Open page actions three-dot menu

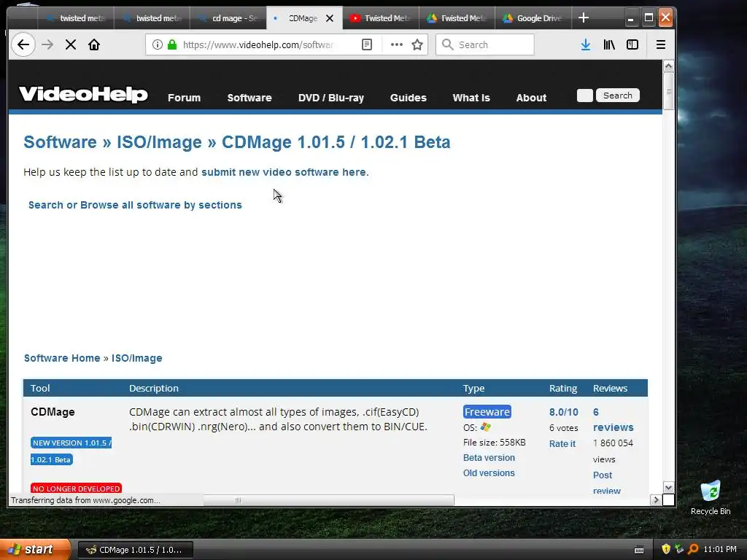[396, 44]
